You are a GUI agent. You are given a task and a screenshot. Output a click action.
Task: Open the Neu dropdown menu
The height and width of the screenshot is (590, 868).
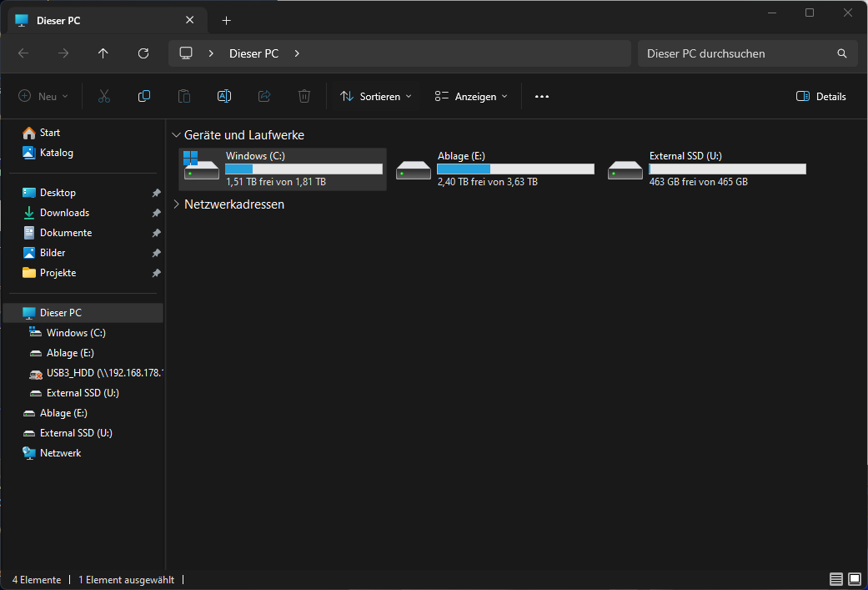tap(43, 97)
